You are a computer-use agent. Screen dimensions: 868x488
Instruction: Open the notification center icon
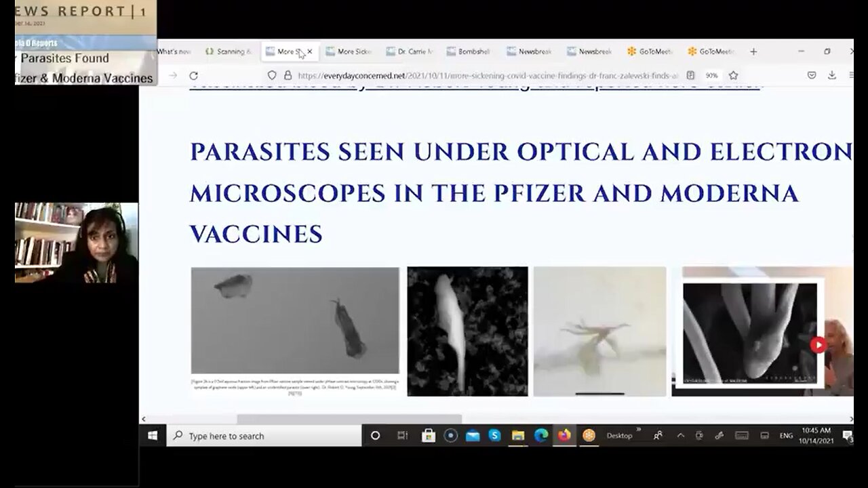pyautogui.click(x=847, y=436)
